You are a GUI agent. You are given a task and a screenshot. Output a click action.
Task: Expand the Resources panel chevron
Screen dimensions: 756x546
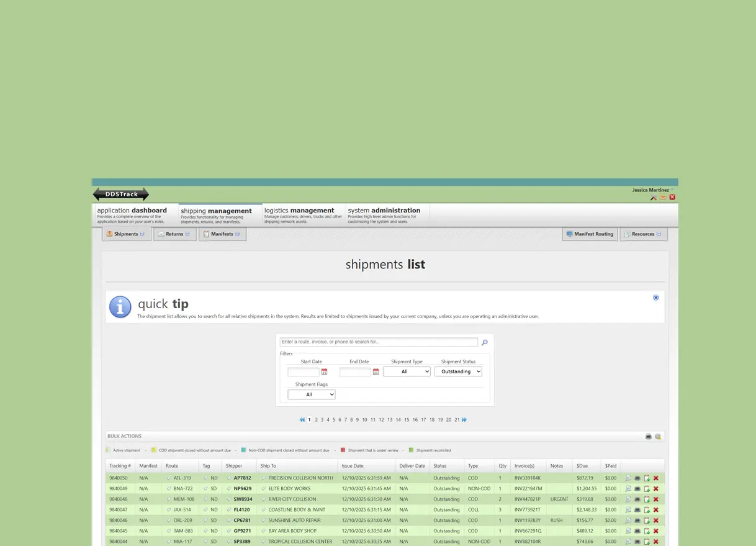click(657, 234)
